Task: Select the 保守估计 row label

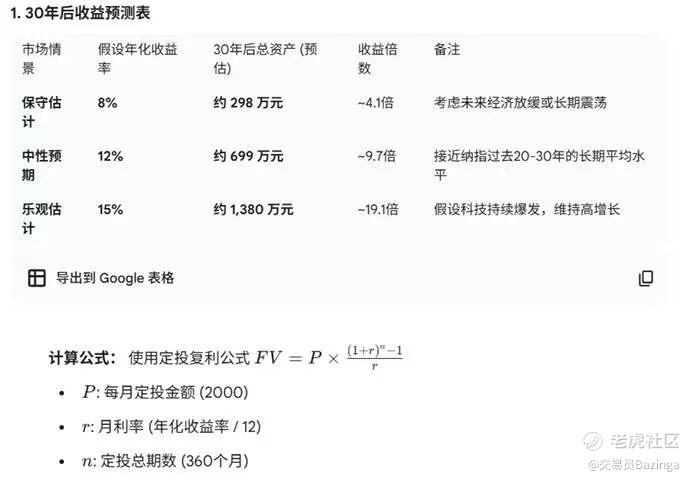Action: coord(42,112)
